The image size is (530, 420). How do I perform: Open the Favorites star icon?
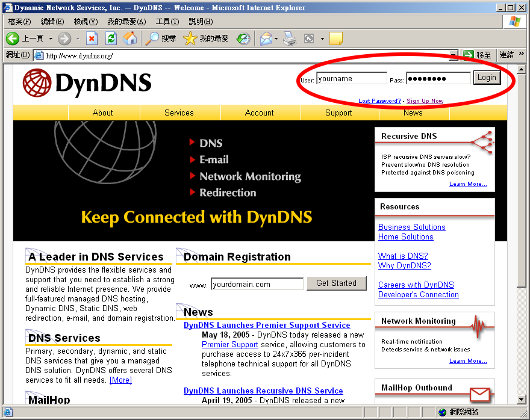[190, 39]
